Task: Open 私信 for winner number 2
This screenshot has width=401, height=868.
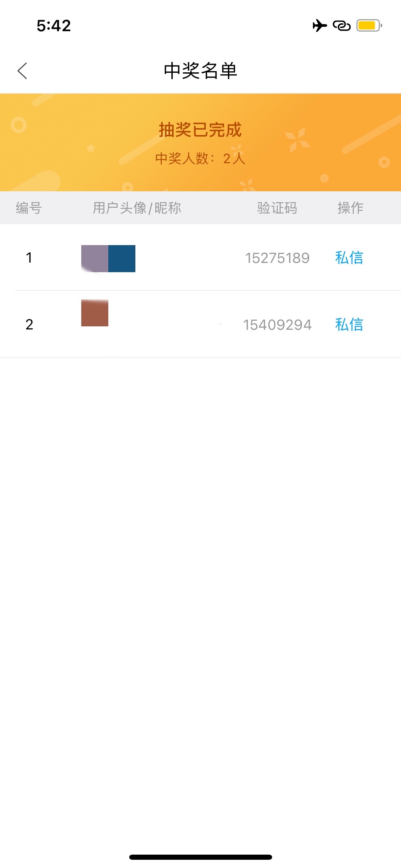Action: (349, 325)
